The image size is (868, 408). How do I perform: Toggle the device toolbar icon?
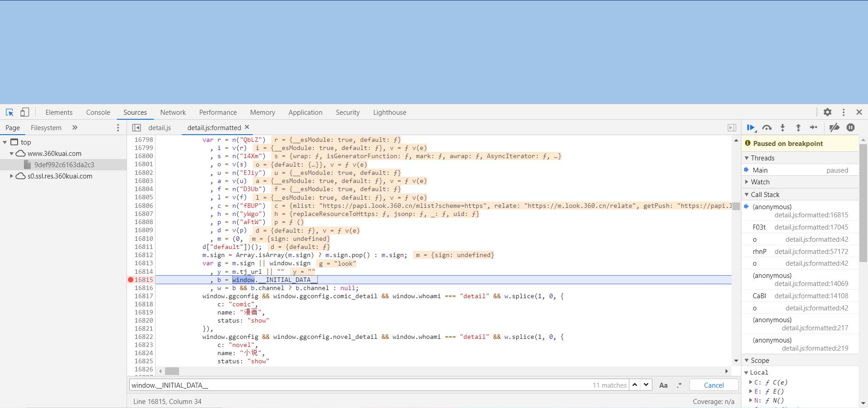click(25, 113)
